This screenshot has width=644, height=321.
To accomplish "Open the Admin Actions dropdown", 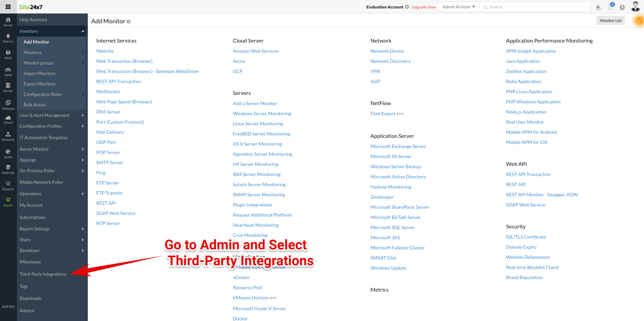I will (x=459, y=7).
